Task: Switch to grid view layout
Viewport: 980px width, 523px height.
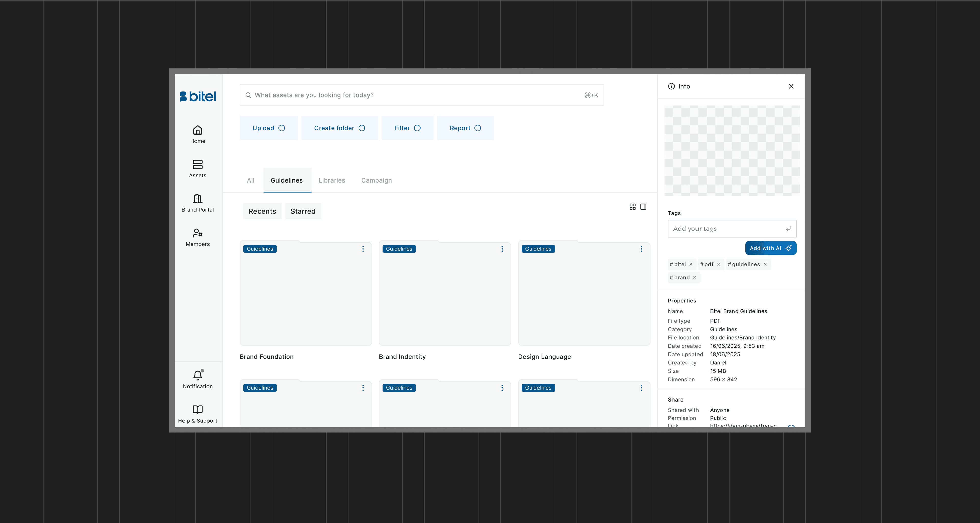Action: [x=632, y=207]
